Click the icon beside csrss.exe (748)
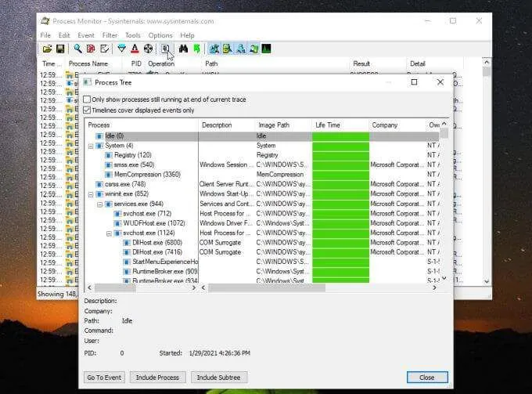The height and width of the screenshot is (394, 532). [x=99, y=184]
